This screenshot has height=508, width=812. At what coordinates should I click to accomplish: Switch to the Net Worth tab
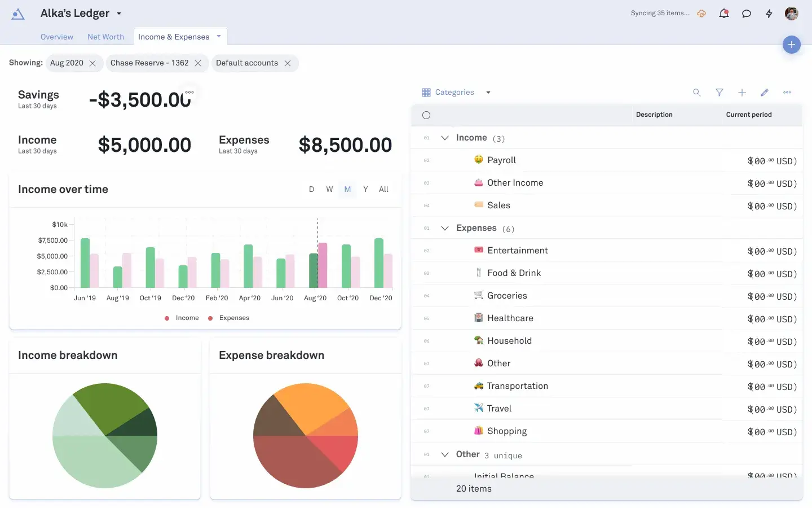[x=105, y=37]
